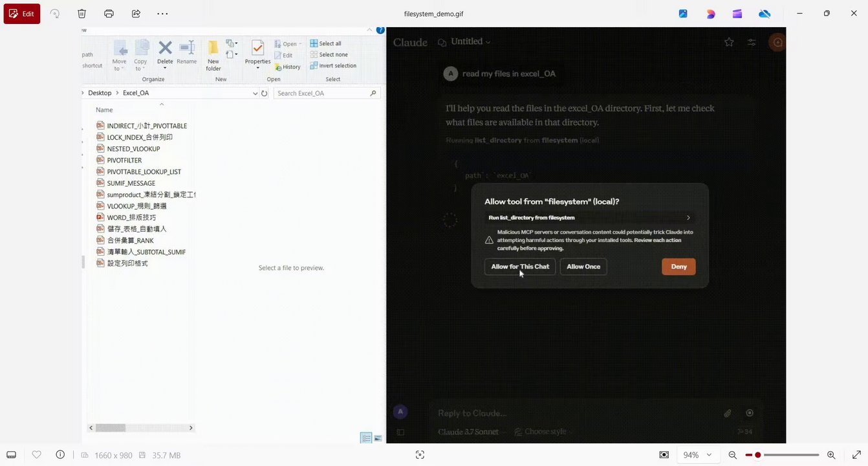This screenshot has height=466, width=868.
Task: Click the Rotate icon in Photos toolbar
Action: pyautogui.click(x=55, y=14)
